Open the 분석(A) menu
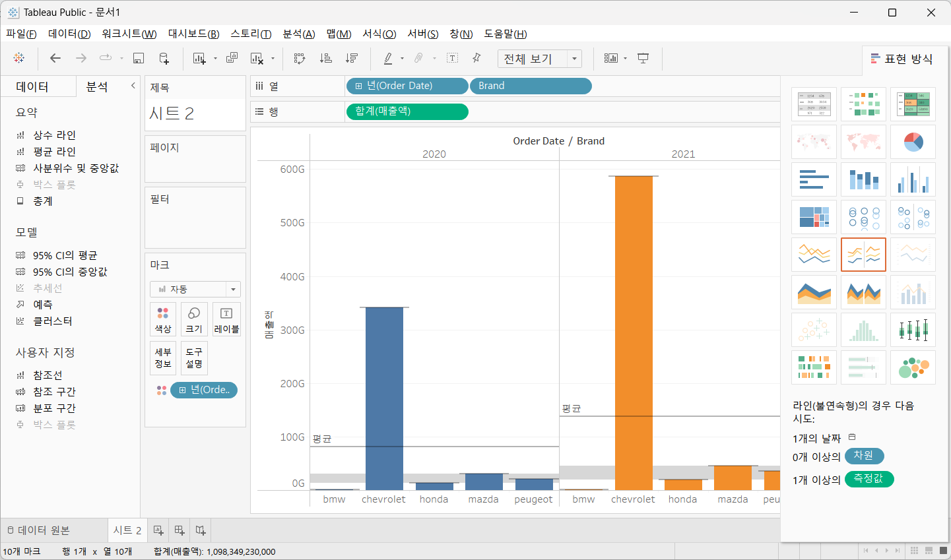 coord(299,34)
